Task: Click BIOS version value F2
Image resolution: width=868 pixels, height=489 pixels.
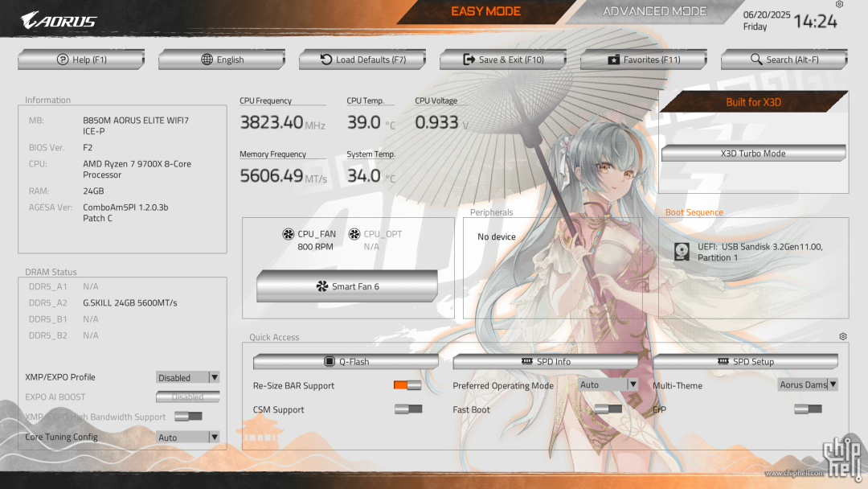Action: coord(88,147)
